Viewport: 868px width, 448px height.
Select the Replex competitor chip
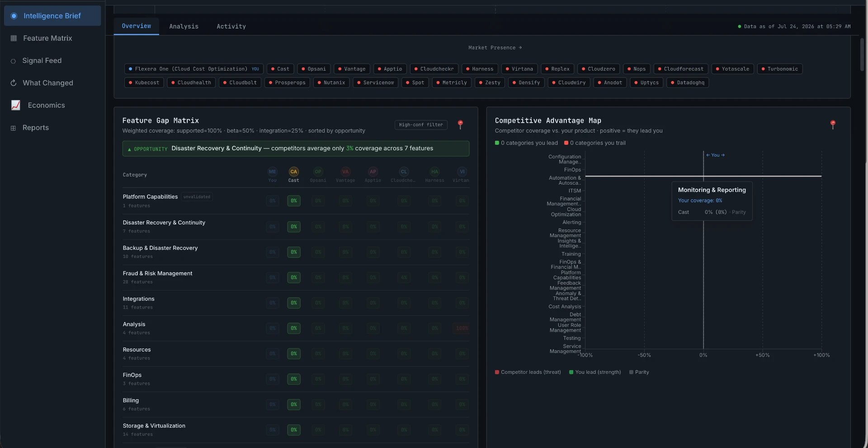click(557, 69)
